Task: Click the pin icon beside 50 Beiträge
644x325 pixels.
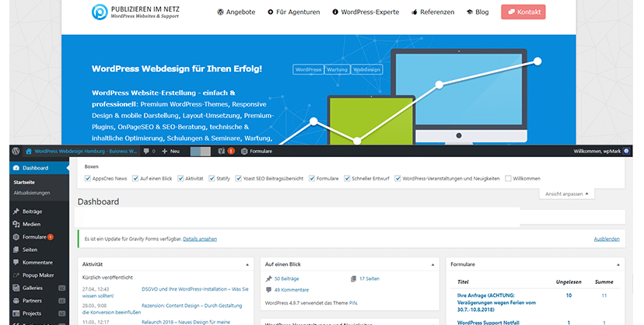Action: click(268, 278)
